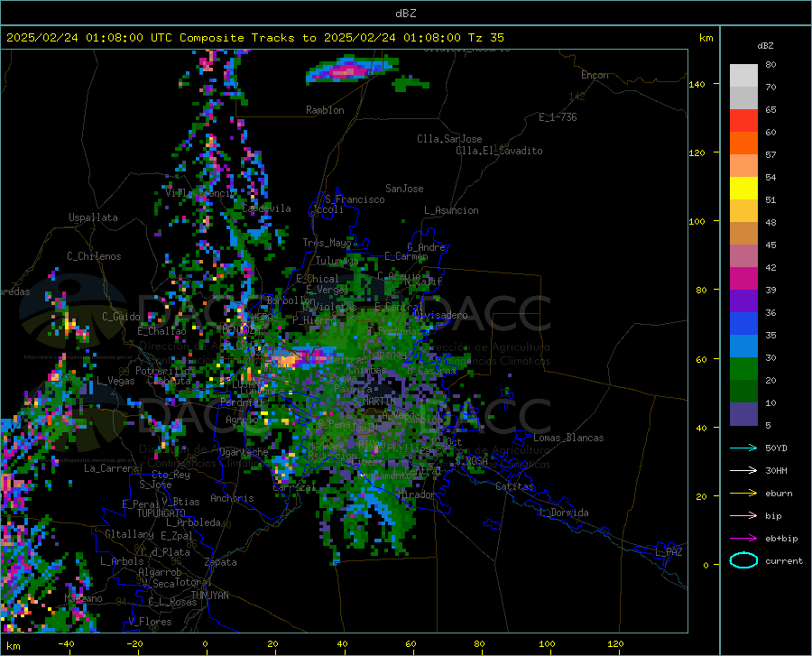Screen dimensions: 812x656
Task: Click the C_Guido place label
Action: 121,317
